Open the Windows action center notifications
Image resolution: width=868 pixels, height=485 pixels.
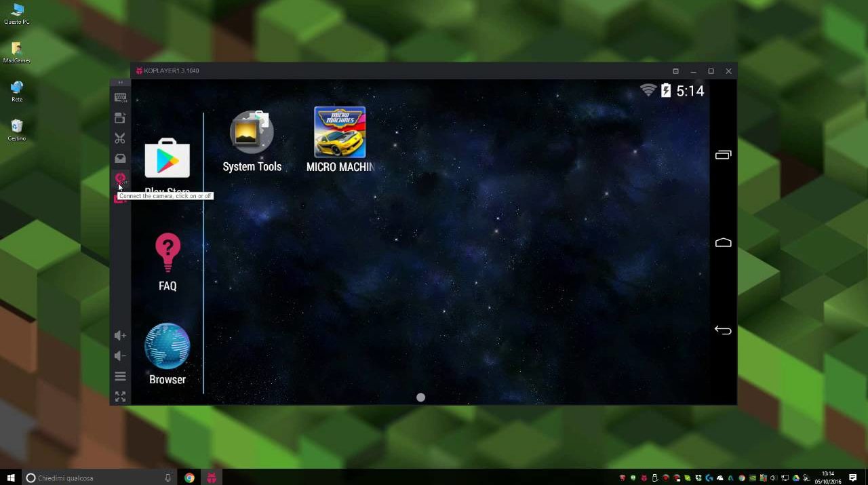(853, 478)
